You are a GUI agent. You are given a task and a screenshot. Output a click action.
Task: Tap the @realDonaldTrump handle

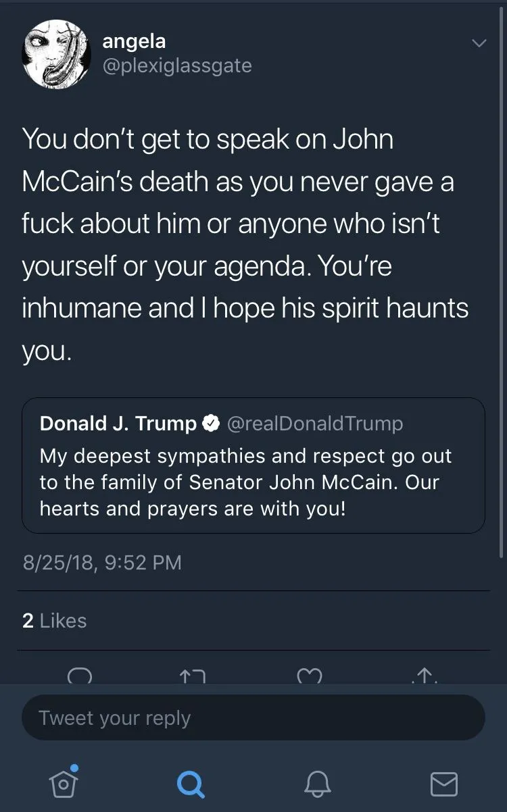(314, 424)
